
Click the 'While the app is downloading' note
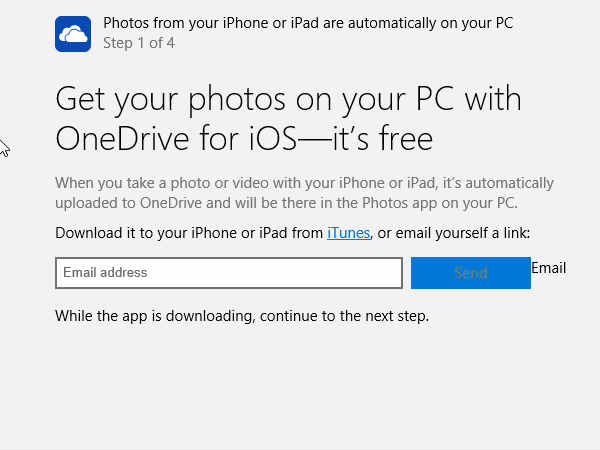[x=155, y=316]
